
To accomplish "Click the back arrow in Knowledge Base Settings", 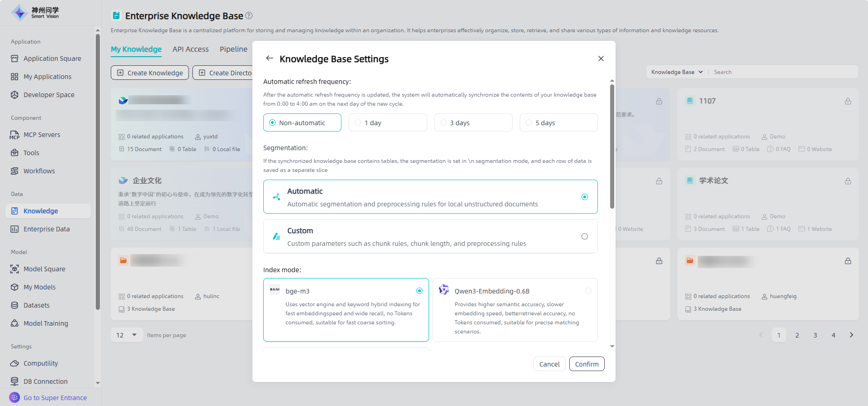I will [x=269, y=59].
